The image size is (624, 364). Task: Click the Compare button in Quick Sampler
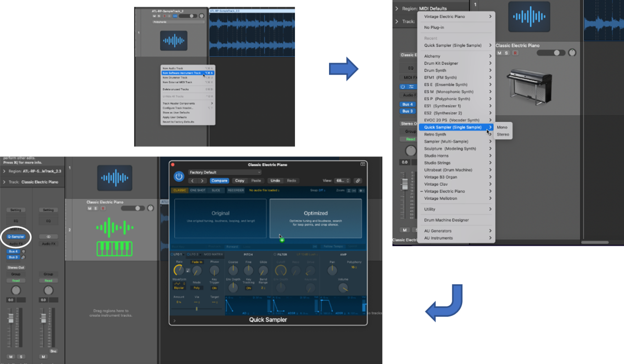click(x=219, y=181)
